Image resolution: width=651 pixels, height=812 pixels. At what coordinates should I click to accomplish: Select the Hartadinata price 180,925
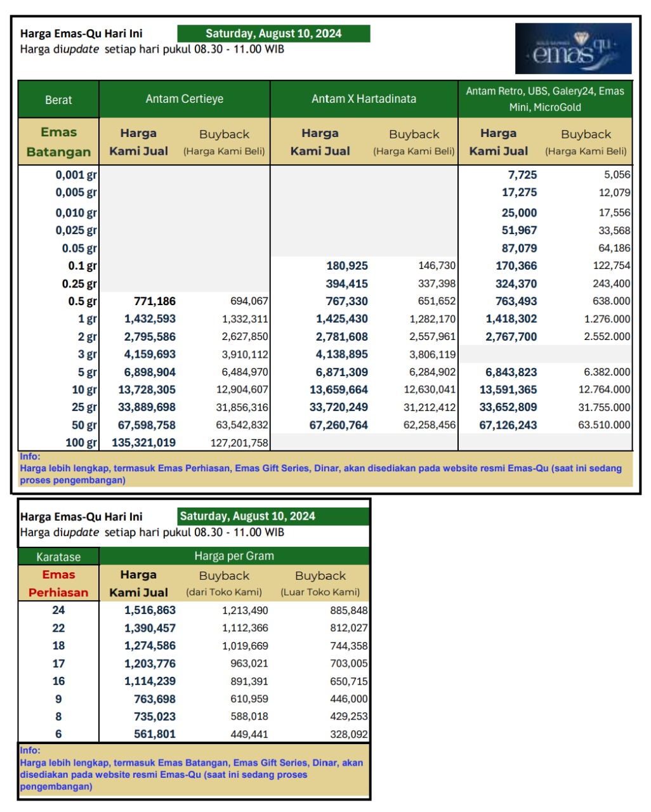click(347, 266)
